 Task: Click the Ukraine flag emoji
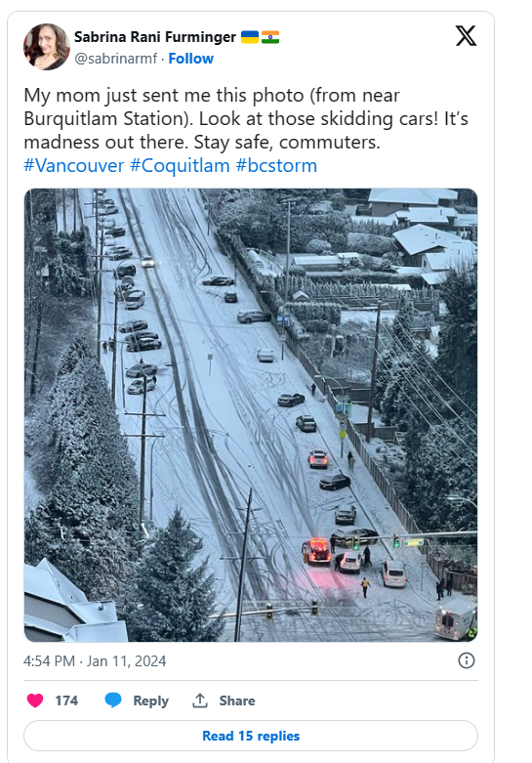(x=250, y=37)
